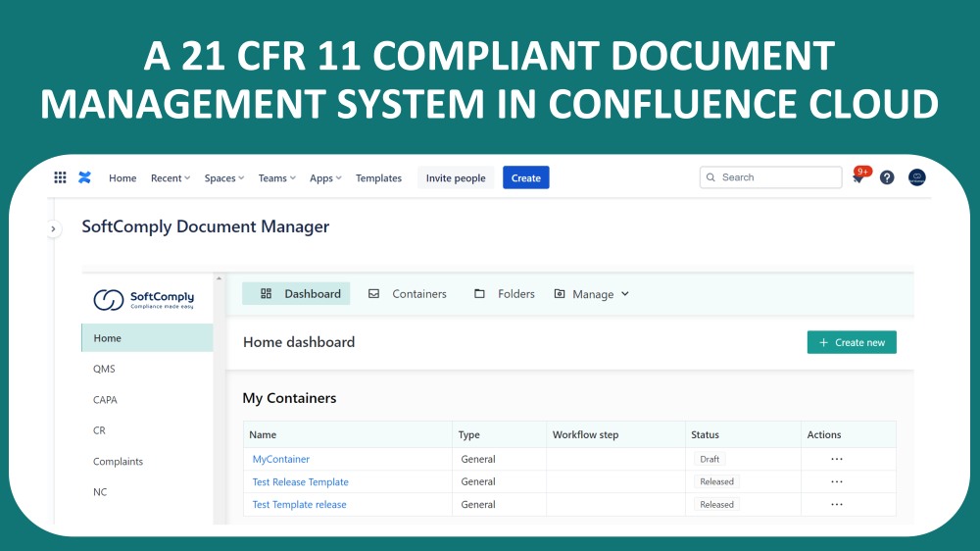Open the Test Template release link
This screenshot has width=980, height=551.
click(299, 504)
